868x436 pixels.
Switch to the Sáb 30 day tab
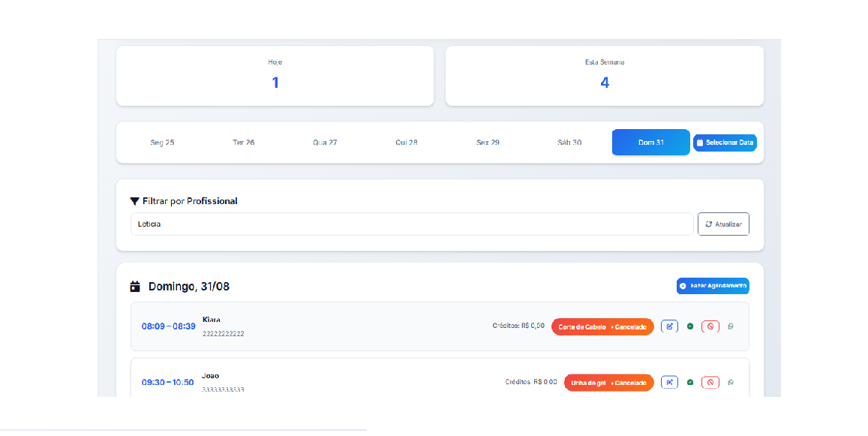point(569,143)
